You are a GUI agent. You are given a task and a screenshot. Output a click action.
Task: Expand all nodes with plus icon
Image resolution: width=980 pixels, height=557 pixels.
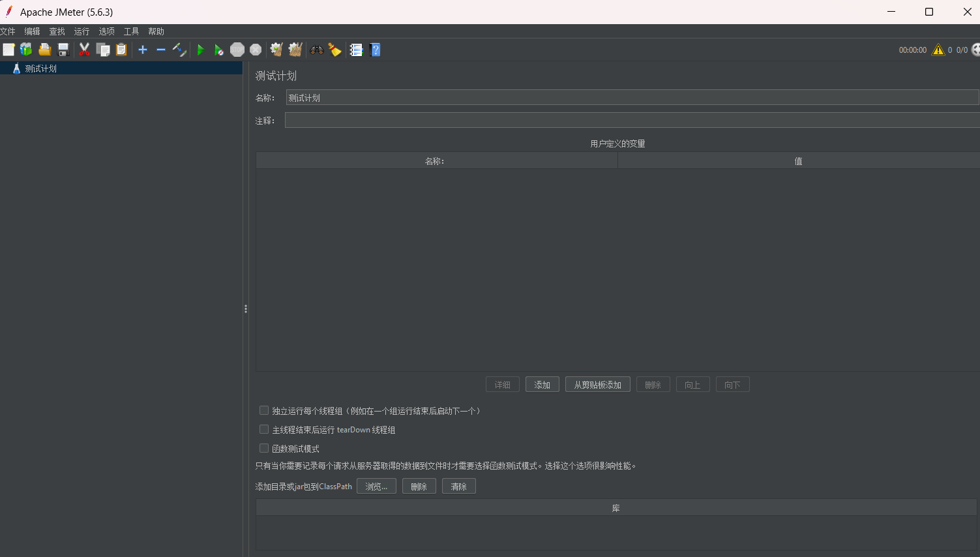point(143,50)
